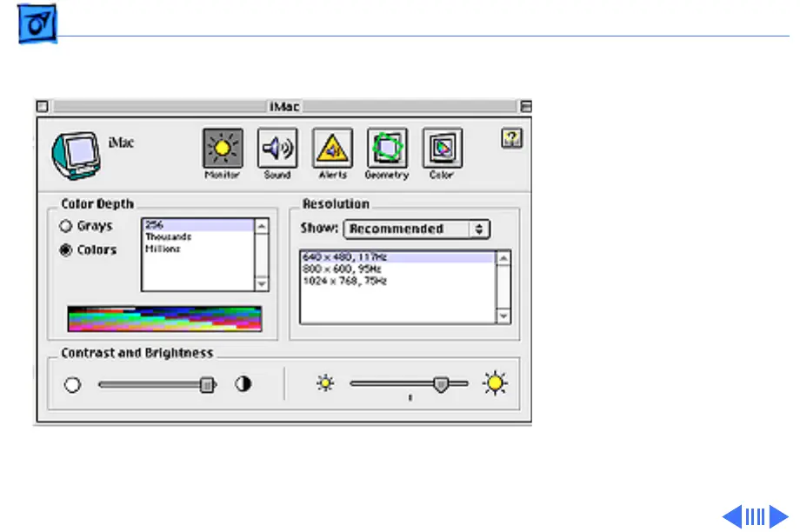Click the iMac window collapse box
Image resolution: width=800 pixels, height=532 pixels.
[526, 106]
